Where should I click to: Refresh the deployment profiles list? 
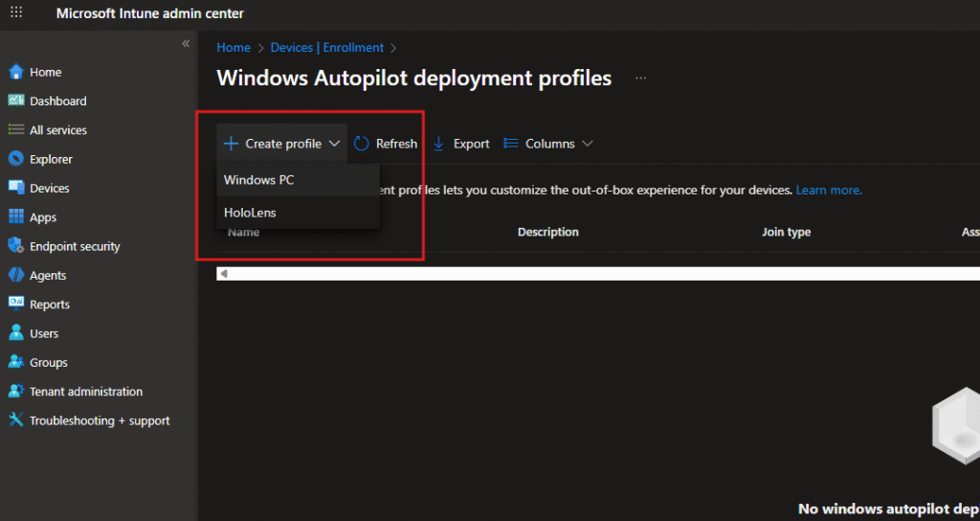[x=386, y=144]
